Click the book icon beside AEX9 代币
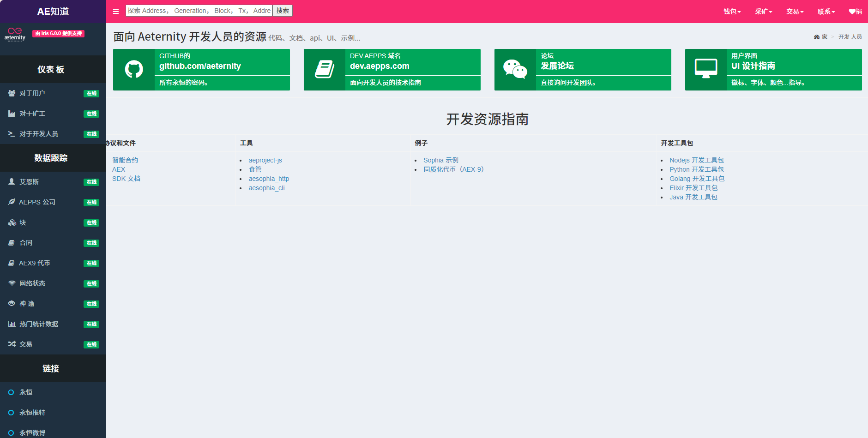Viewport: 868px width, 438px height. click(x=12, y=263)
